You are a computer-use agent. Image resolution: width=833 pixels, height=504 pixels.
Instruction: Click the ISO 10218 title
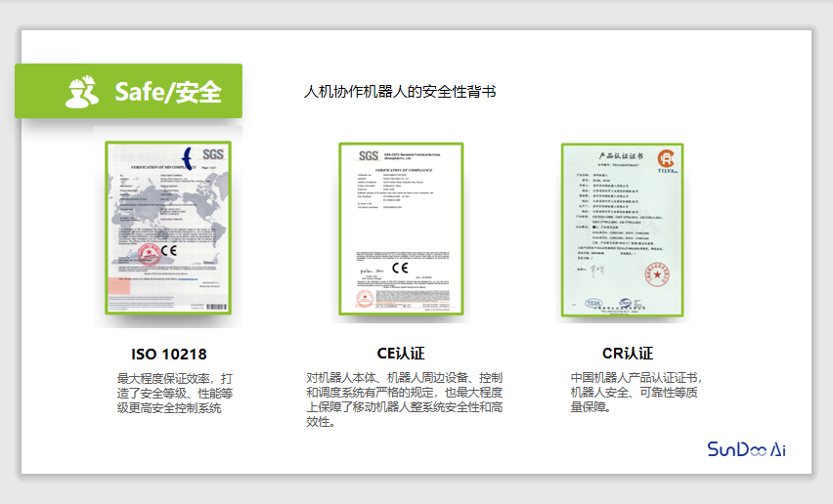click(168, 354)
